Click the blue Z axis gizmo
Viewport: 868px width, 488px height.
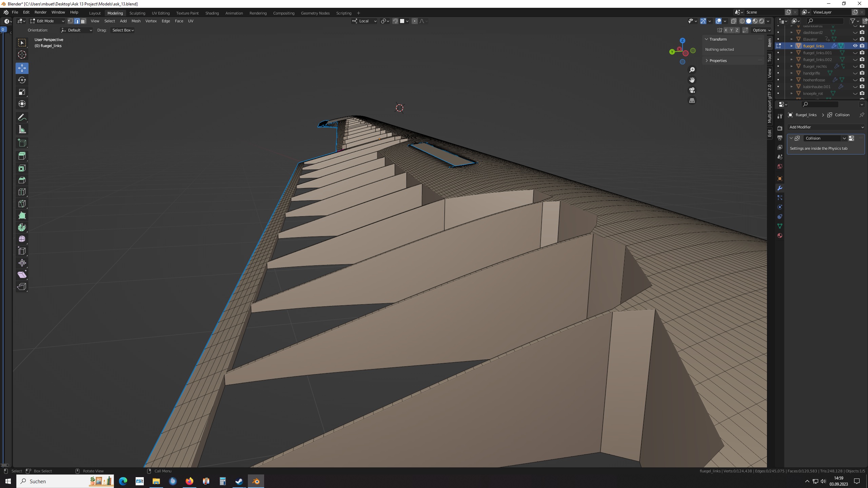682,40
